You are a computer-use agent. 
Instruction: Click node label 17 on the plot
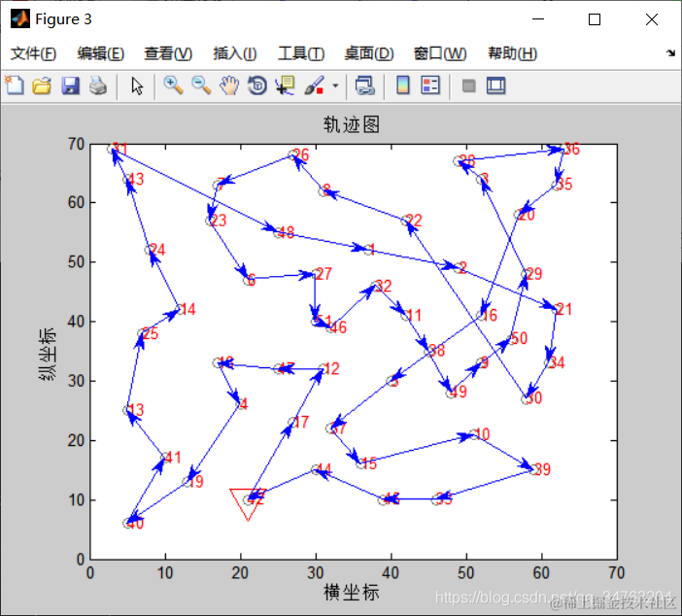click(300, 422)
